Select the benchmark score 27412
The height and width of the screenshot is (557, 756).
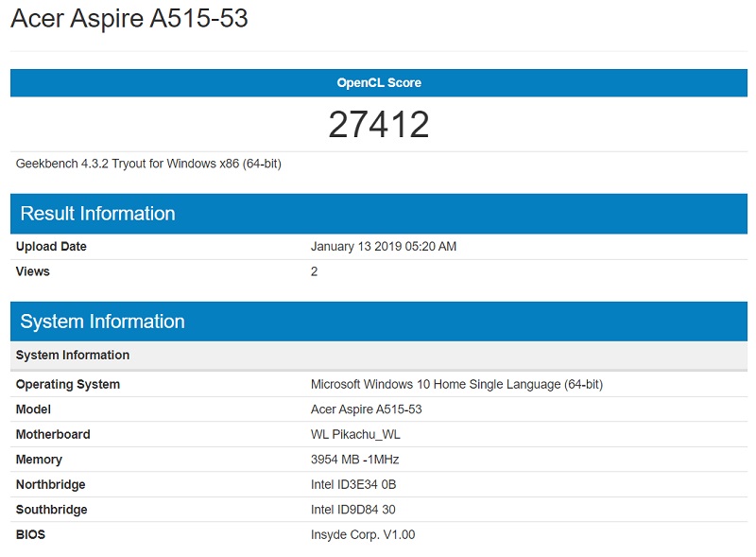click(x=378, y=124)
